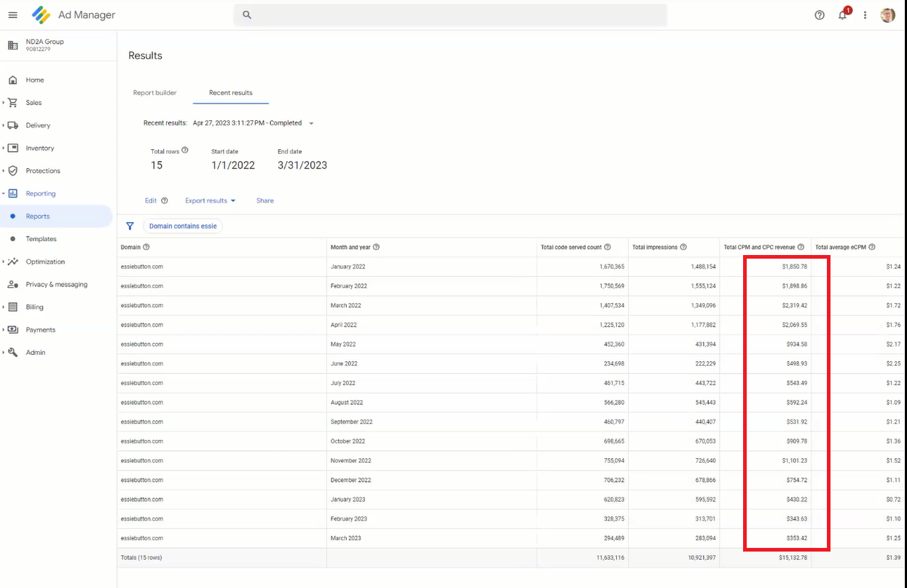Open the Export results dropdown
This screenshot has height=588, width=907.
click(x=211, y=200)
